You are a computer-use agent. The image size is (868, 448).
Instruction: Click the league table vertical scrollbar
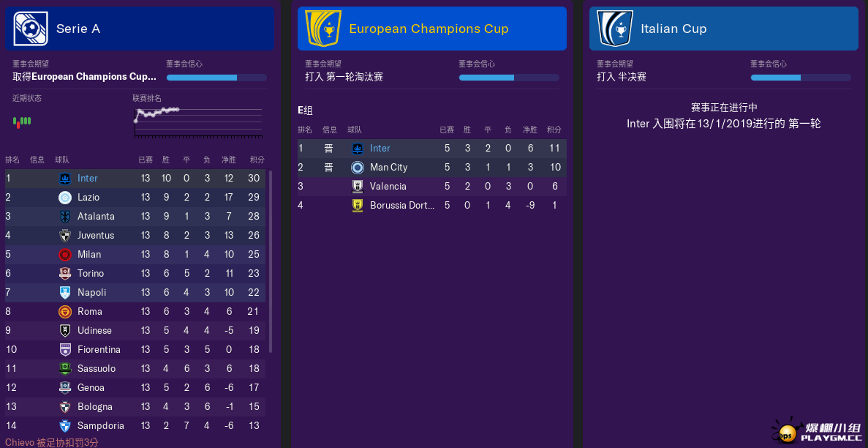tap(270, 262)
